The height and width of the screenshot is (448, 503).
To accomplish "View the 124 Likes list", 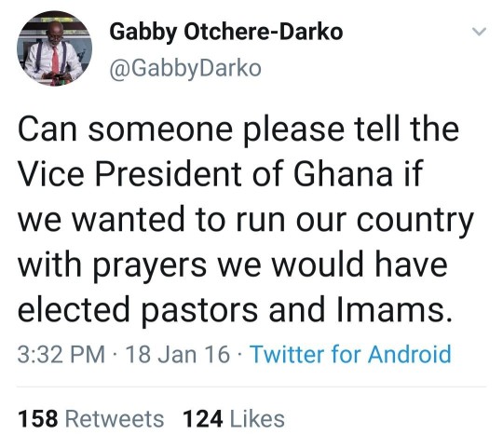I will point(234,419).
